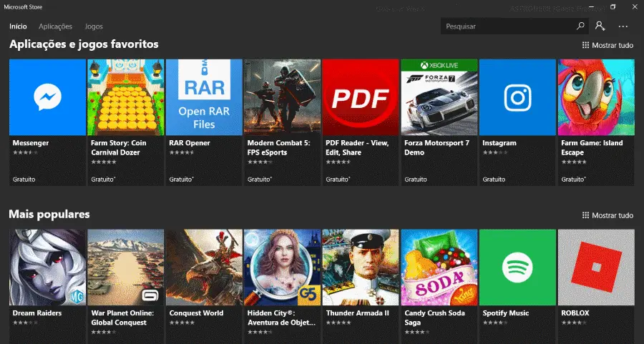The image size is (644, 344).
Task: Open the Hidden City artwork
Action: [282, 267]
